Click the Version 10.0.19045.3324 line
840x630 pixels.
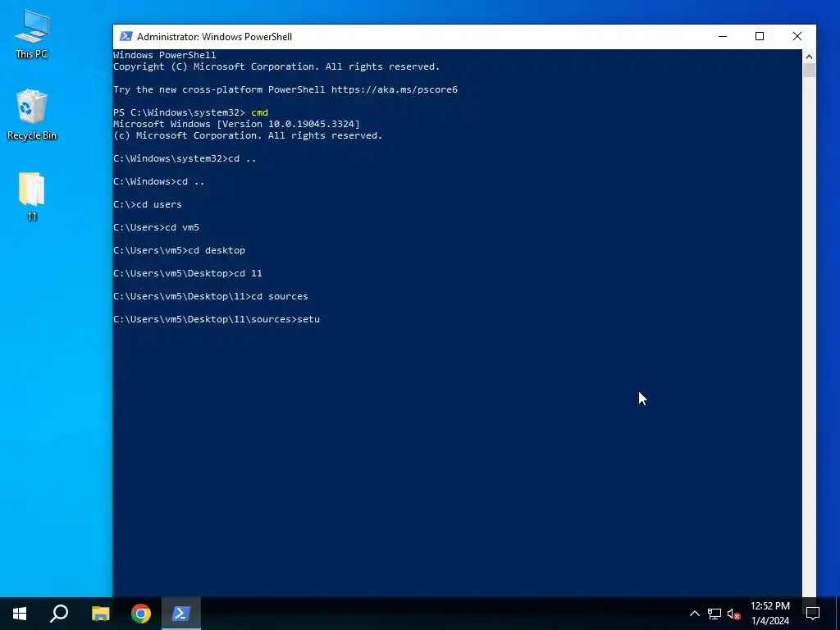[237, 124]
